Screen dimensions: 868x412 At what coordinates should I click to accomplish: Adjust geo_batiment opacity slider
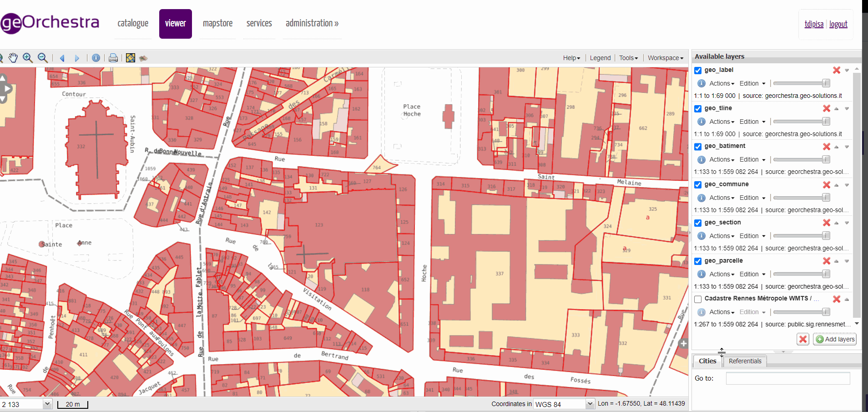802,160
